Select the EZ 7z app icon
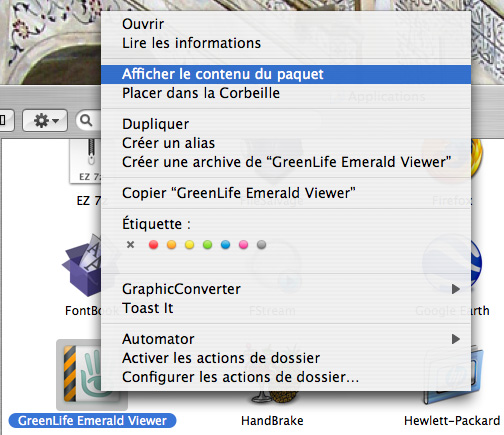The height and width of the screenshot is (435, 504). click(85, 161)
